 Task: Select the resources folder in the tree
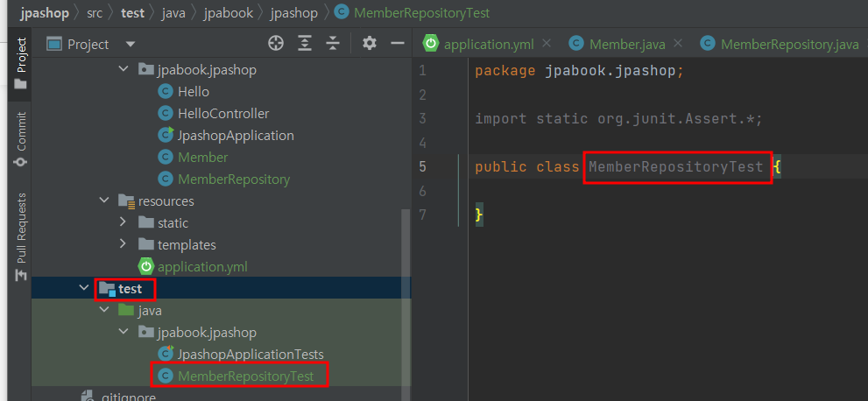(166, 201)
